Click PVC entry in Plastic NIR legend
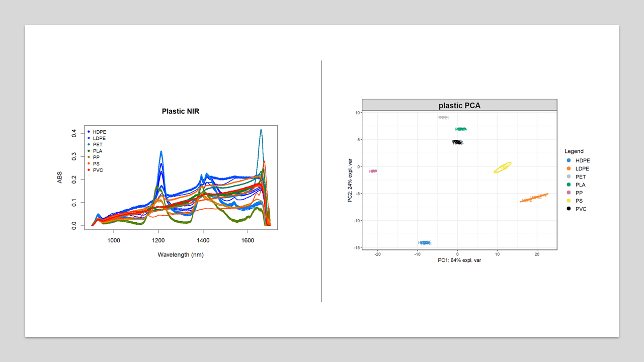644x362 pixels. (x=95, y=170)
